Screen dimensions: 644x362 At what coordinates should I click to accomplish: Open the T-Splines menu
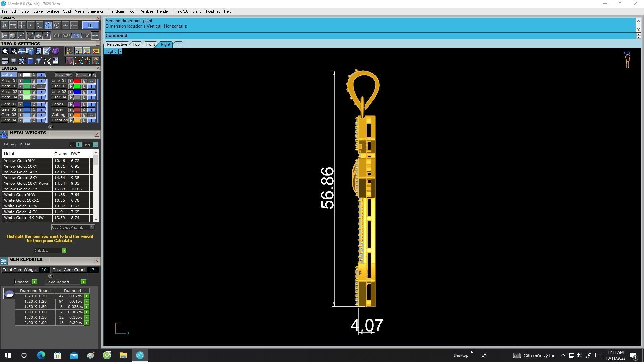(213, 11)
